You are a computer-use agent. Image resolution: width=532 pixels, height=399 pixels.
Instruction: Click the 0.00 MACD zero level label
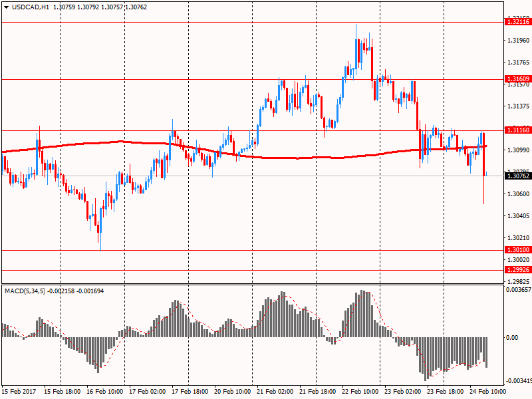point(512,337)
